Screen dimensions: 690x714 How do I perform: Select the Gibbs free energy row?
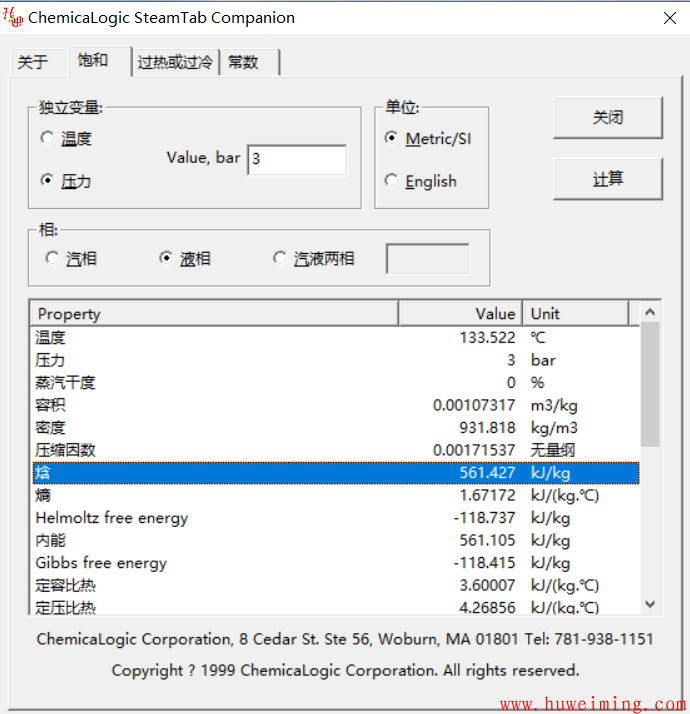click(x=336, y=563)
